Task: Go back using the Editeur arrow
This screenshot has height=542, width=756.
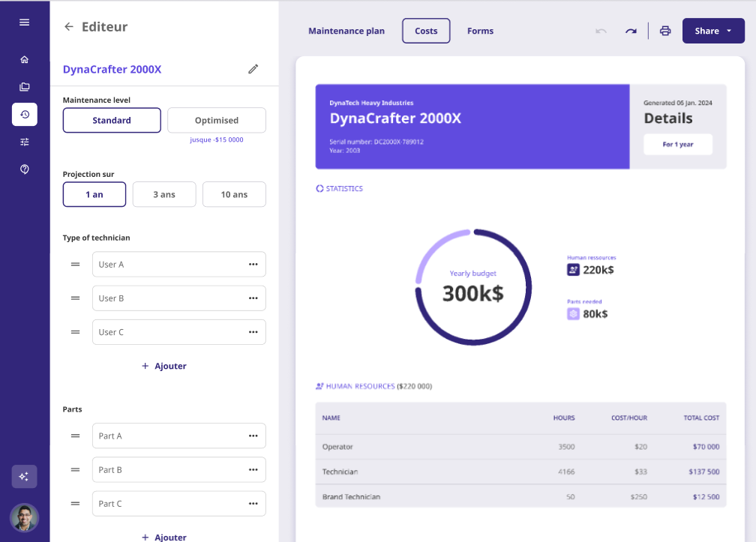Action: pyautogui.click(x=69, y=27)
